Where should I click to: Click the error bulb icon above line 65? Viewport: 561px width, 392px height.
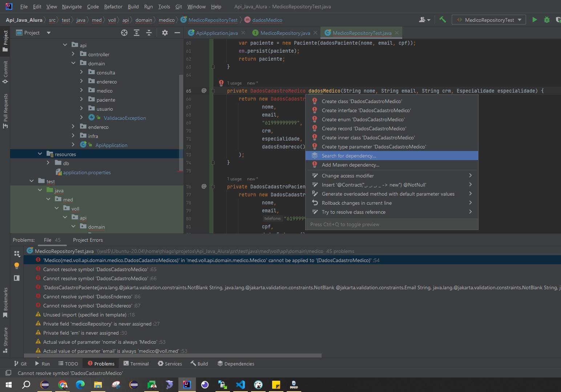tap(221, 83)
